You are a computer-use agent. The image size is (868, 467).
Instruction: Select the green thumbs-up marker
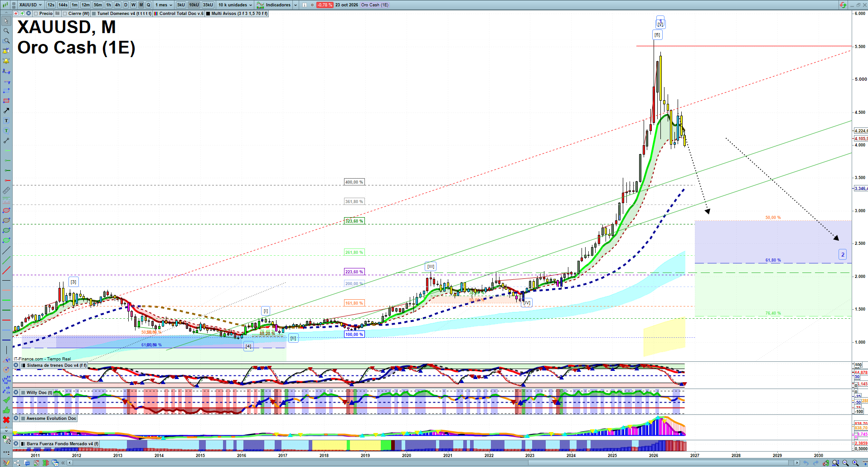click(x=6, y=410)
